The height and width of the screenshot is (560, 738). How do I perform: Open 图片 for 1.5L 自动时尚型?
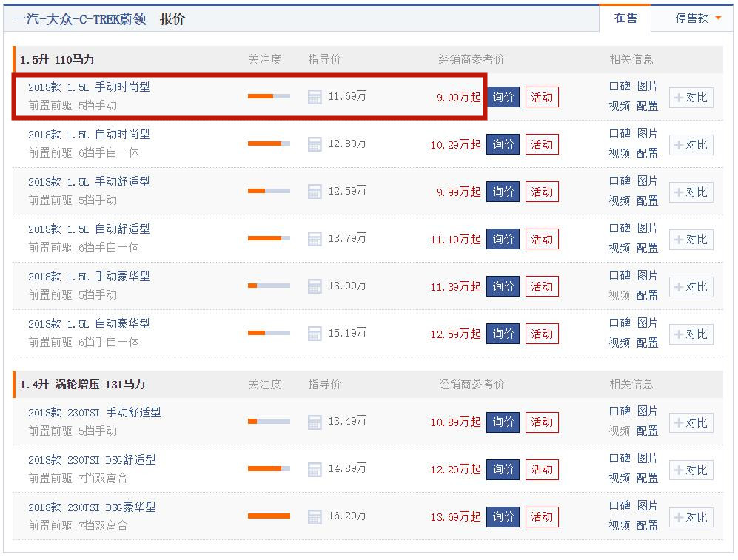(647, 134)
